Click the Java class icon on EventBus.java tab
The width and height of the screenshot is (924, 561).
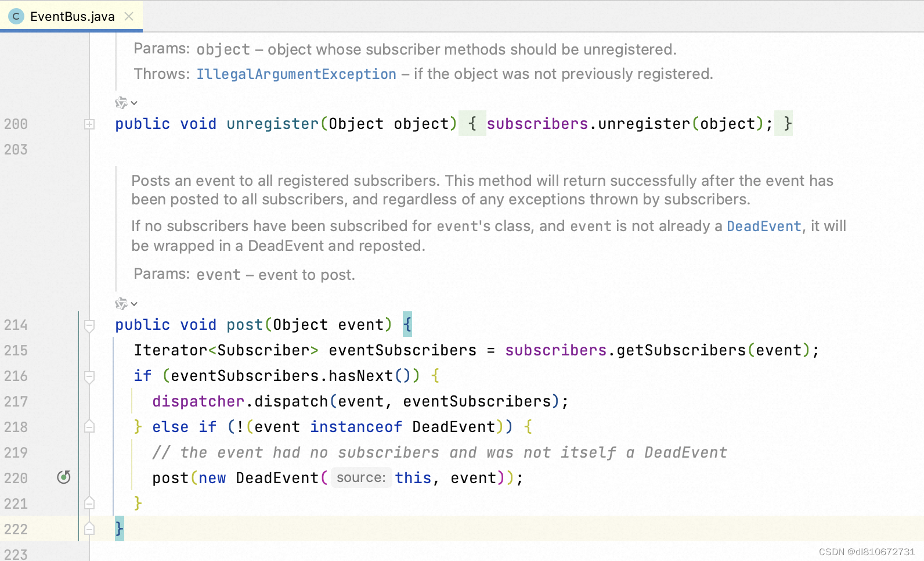(16, 16)
